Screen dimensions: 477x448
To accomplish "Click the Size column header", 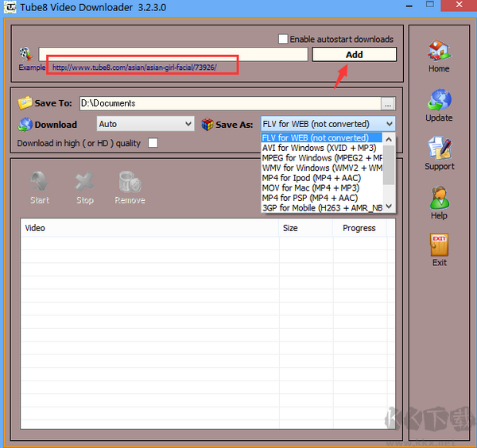I will pos(306,228).
